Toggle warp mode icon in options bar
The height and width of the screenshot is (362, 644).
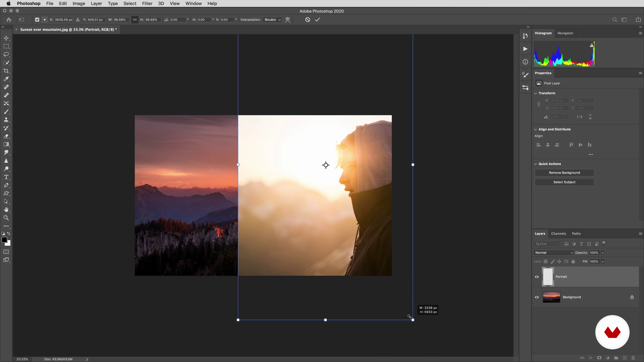click(287, 20)
